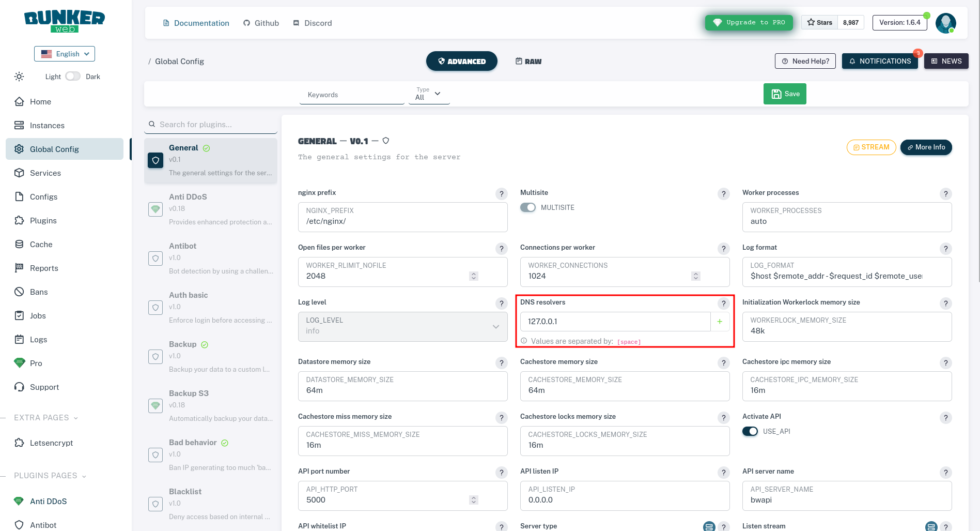
Task: Open the Reports section from the sidebar
Action: click(x=43, y=268)
